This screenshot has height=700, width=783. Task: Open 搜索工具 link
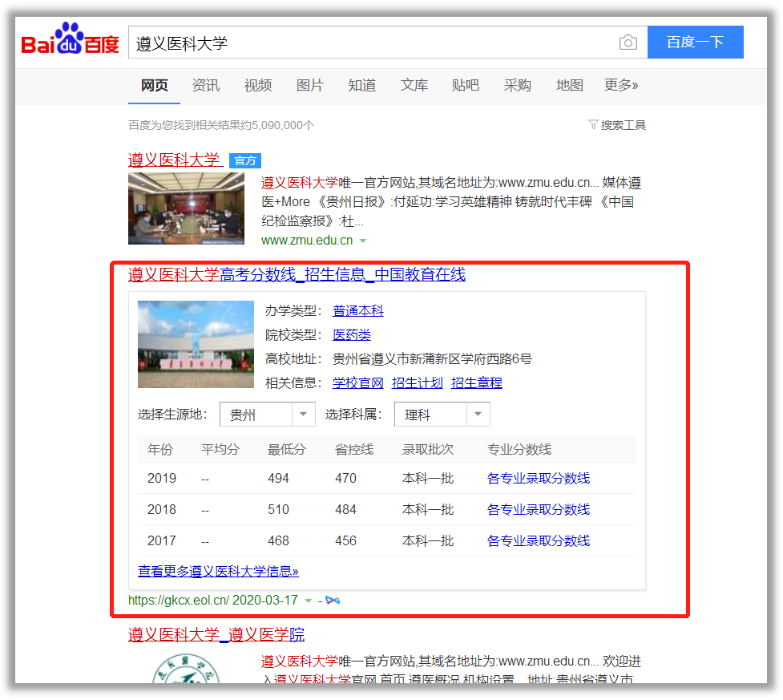pyautogui.click(x=623, y=125)
